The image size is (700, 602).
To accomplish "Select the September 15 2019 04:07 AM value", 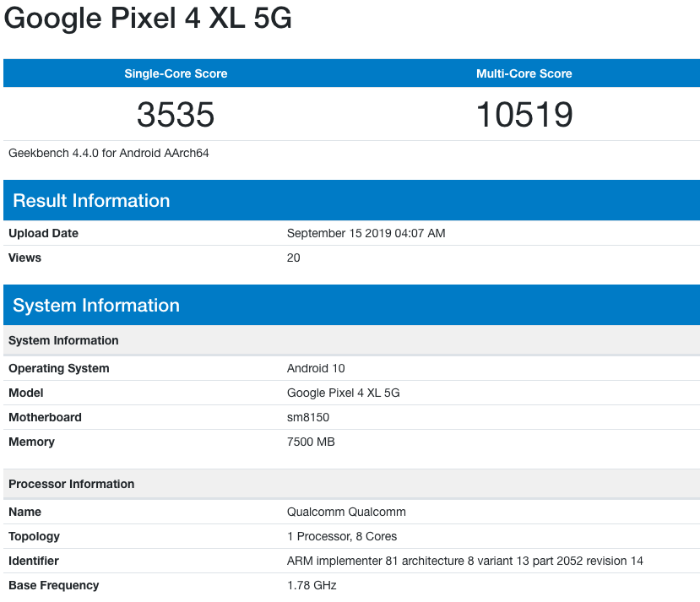I will 366,233.
